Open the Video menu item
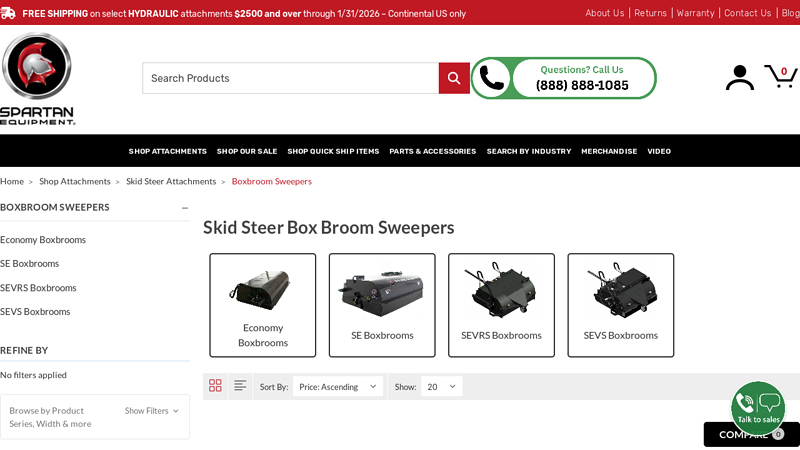The height and width of the screenshot is (450, 800). [x=659, y=152]
